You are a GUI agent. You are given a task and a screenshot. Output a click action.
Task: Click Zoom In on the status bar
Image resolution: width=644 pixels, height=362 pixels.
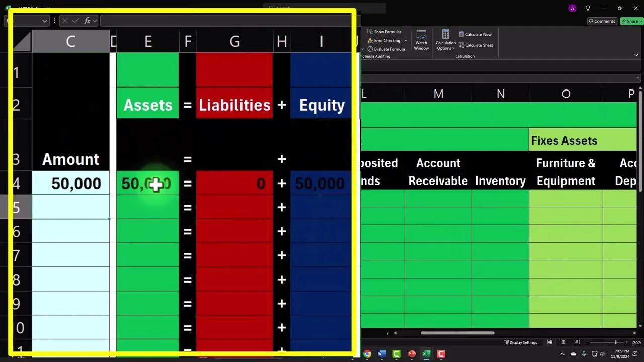pyautogui.click(x=626, y=342)
